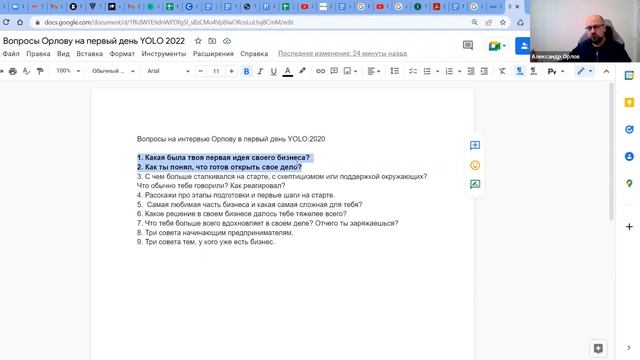Create a checklist using toolbar icon
The width and height of the screenshot is (640, 360).
point(413,71)
